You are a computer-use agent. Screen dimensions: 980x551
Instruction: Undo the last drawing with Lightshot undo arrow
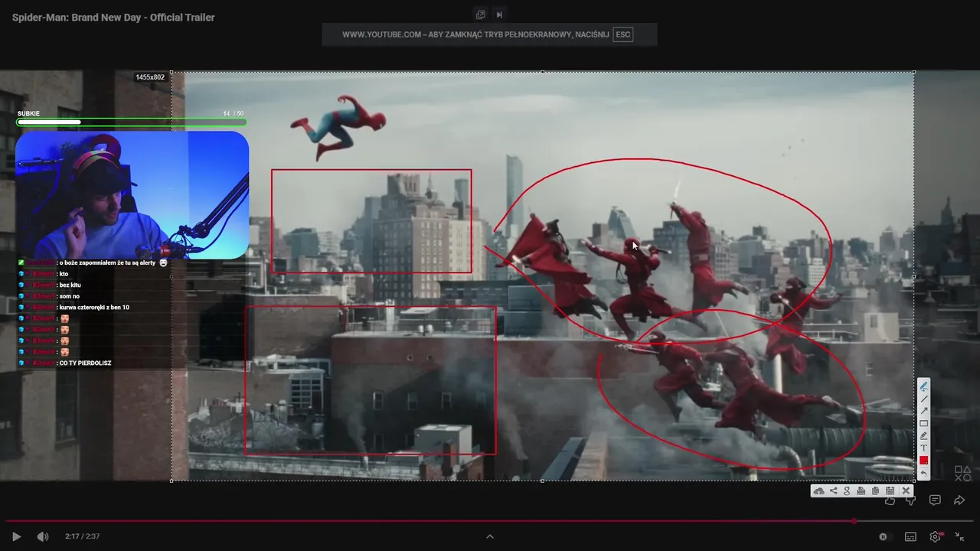[x=923, y=473]
